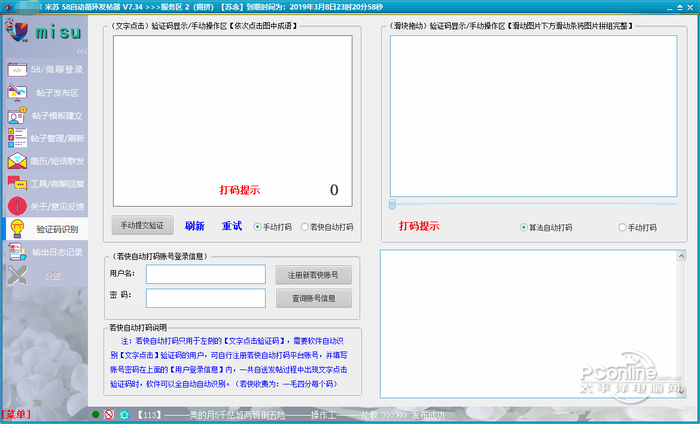Screen dimensions: 700x424
Task: Click the slider captcha image area
Action: (x=533, y=116)
